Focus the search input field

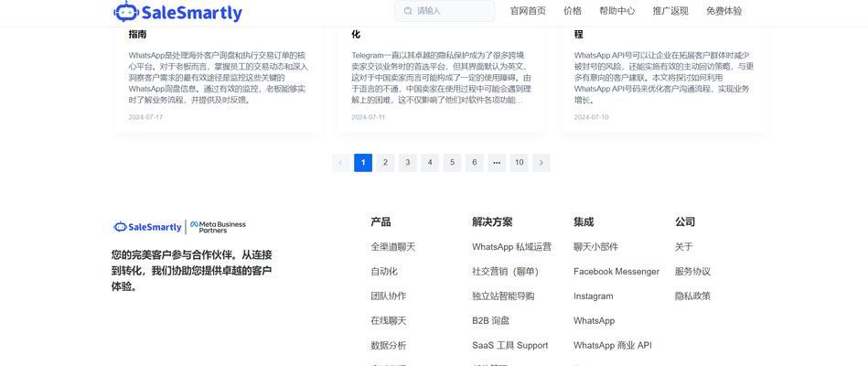(x=453, y=11)
